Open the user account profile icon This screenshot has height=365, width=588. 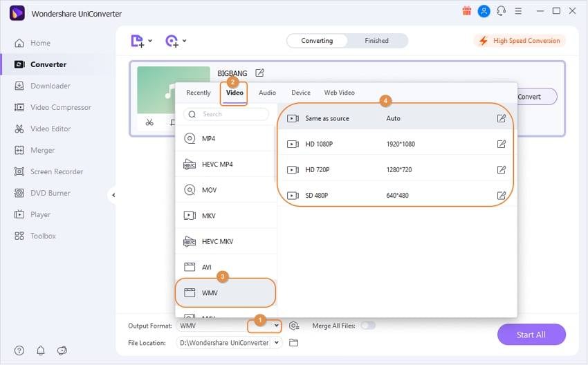(484, 11)
